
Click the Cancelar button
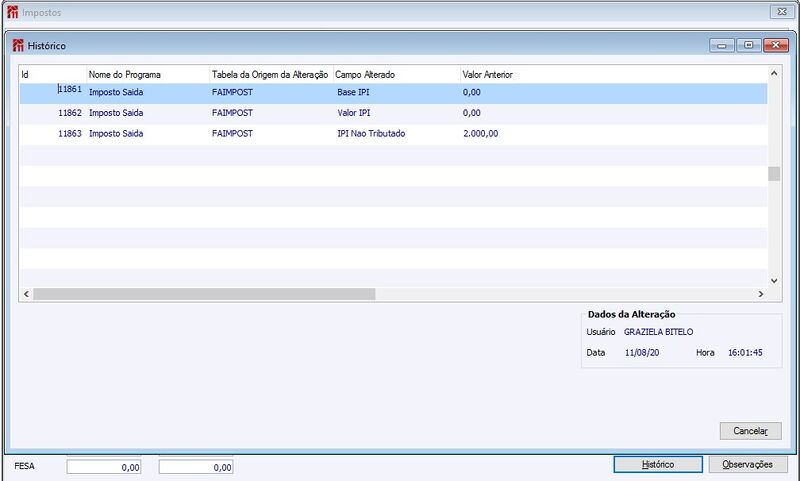[x=751, y=431]
